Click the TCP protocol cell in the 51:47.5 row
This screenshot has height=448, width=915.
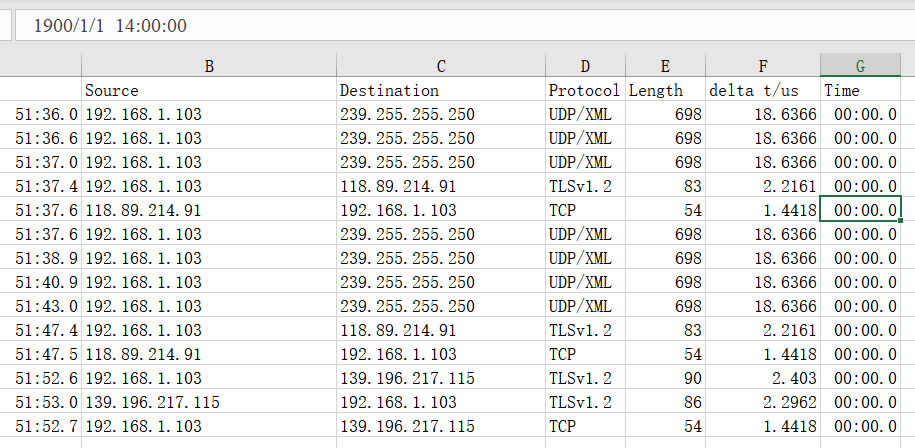pos(585,354)
